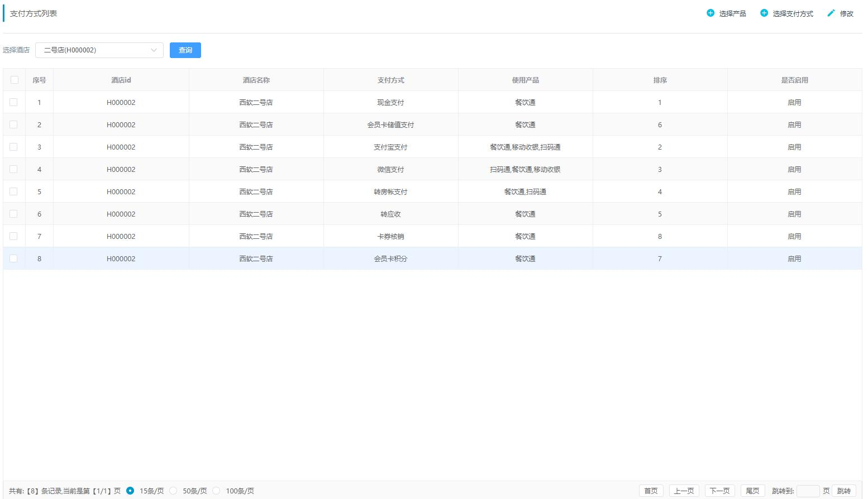Image resolution: width=868 pixels, height=499 pixels.
Task: Select the 现金支付 cell
Action: pyautogui.click(x=390, y=102)
